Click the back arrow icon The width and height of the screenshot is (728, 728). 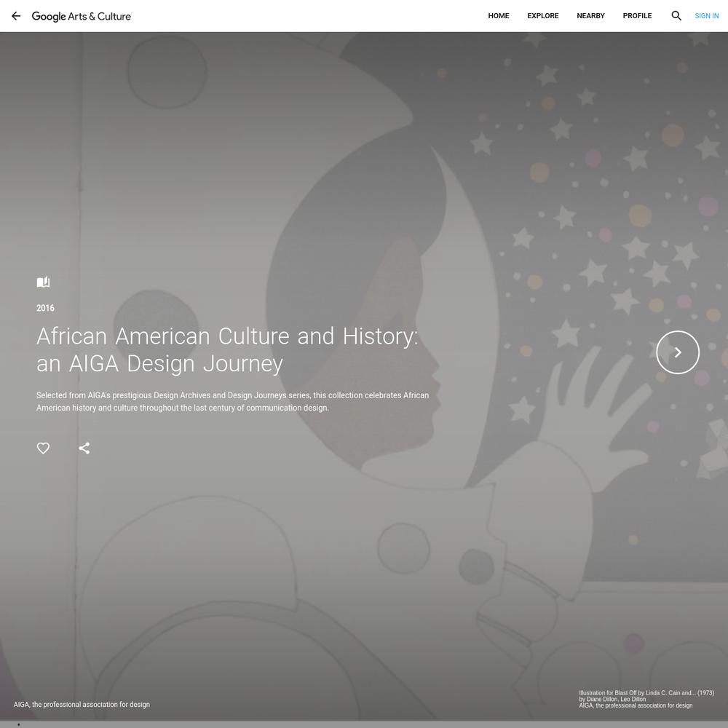16,16
